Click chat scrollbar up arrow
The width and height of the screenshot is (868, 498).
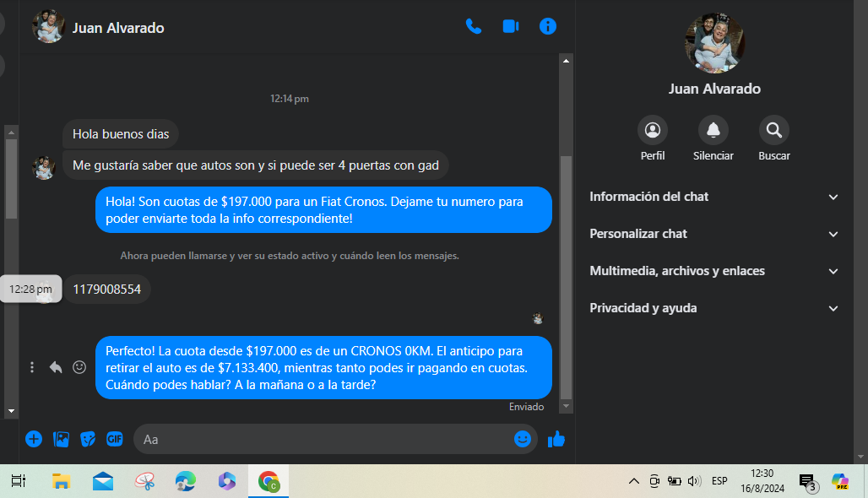566,60
